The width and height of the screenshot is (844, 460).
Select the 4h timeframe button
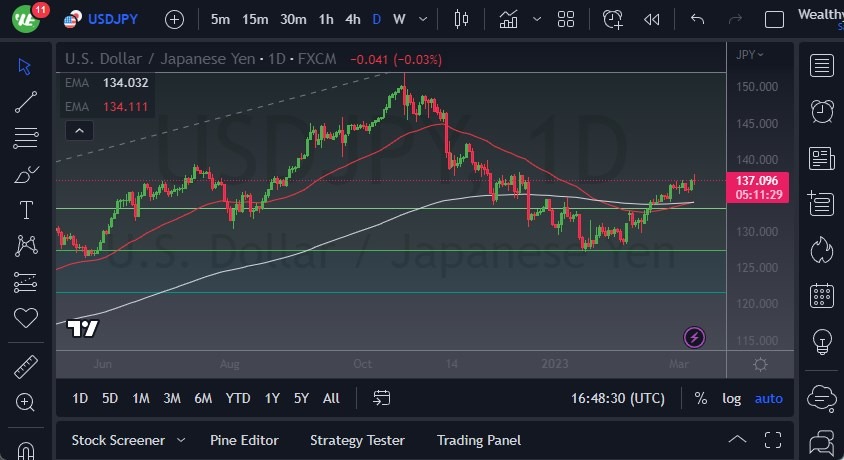[x=353, y=19]
